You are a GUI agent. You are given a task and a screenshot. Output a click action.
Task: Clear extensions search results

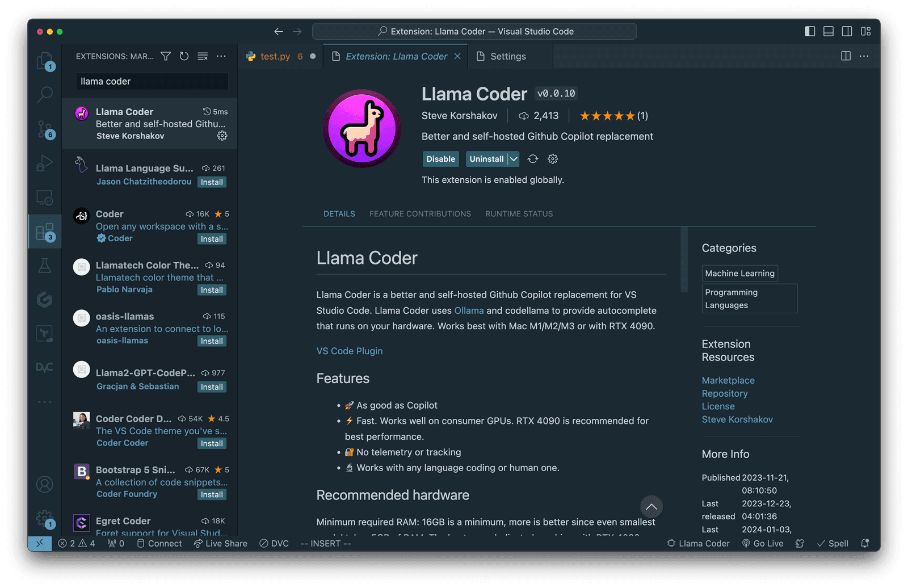coord(203,56)
